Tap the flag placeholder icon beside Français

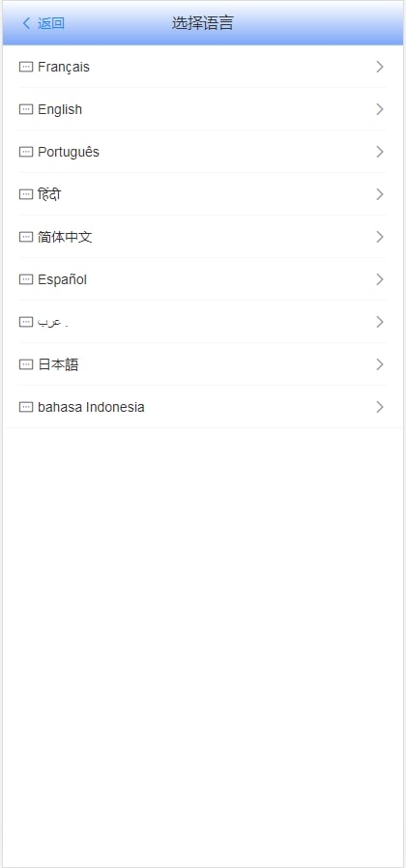(26, 67)
